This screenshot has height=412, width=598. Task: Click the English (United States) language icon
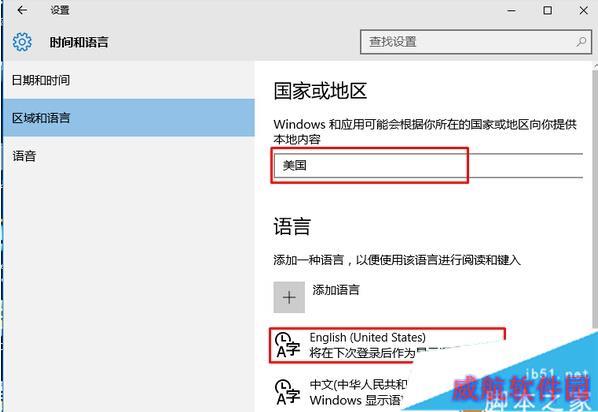[x=288, y=345]
